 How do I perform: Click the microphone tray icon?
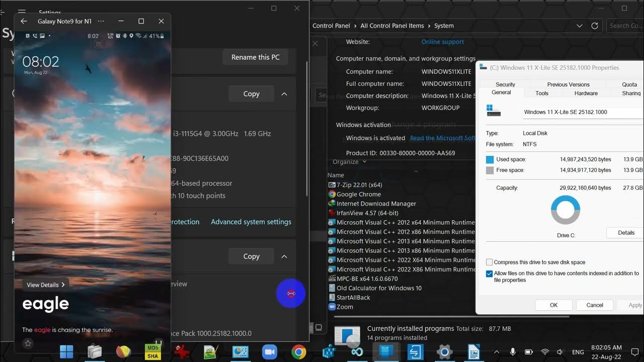click(x=513, y=352)
